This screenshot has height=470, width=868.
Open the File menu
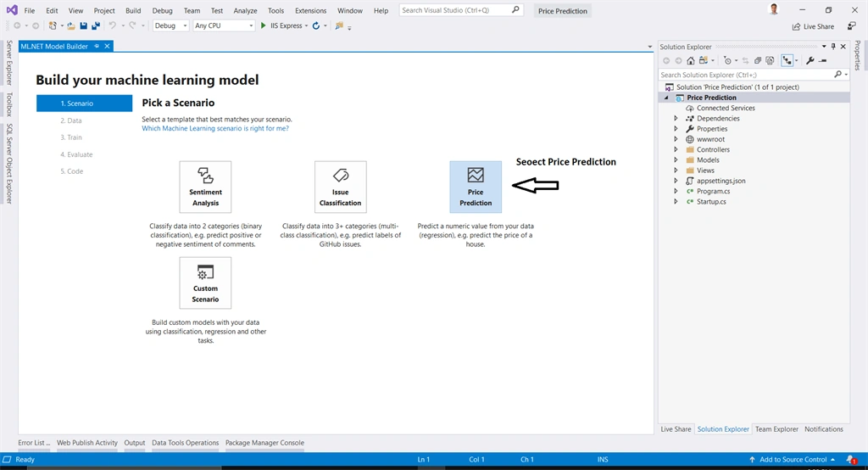coord(30,10)
